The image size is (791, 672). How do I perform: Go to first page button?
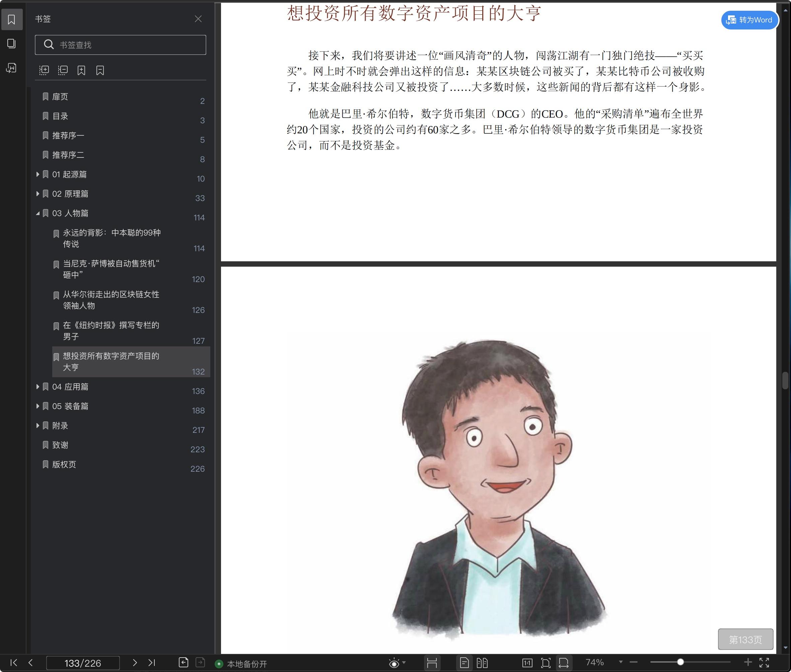tap(14, 663)
